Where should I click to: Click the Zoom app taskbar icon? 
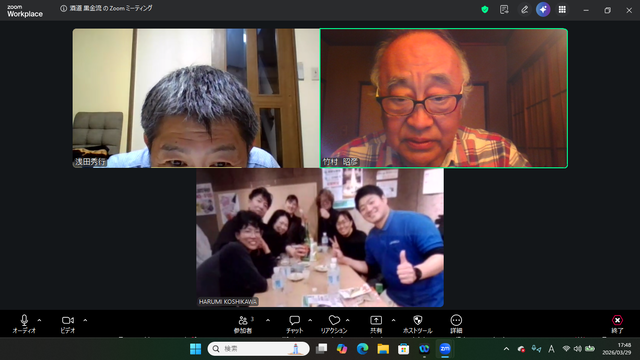(445, 349)
